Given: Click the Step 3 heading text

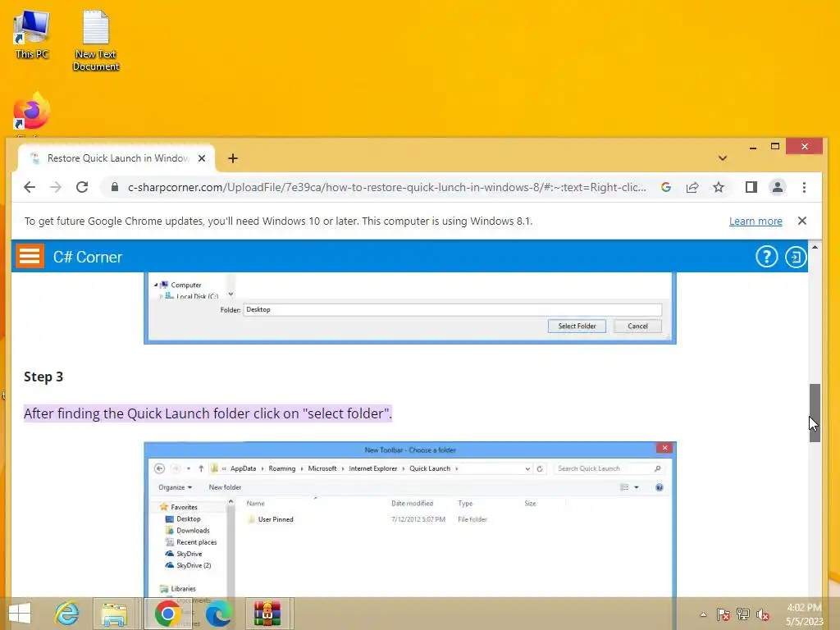Looking at the screenshot, I should coord(43,377).
